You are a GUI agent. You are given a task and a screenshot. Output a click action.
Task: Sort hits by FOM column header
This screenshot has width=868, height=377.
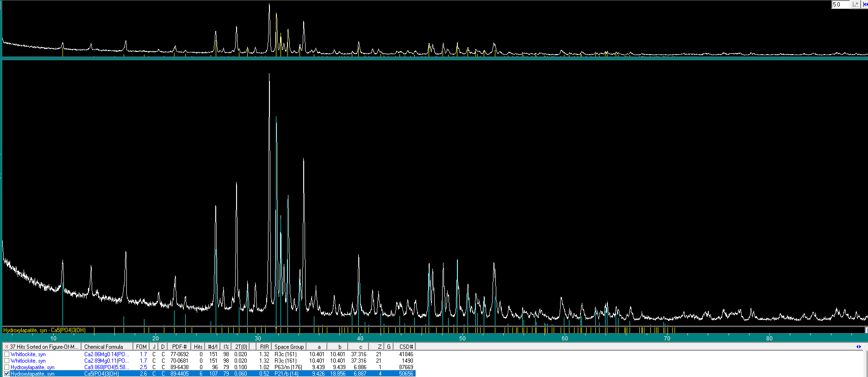(141, 347)
